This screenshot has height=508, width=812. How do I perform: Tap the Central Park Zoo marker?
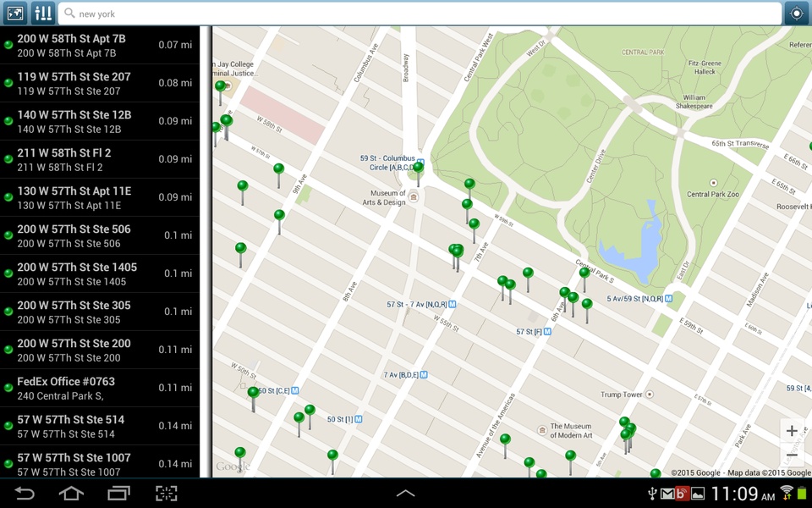coord(714,183)
